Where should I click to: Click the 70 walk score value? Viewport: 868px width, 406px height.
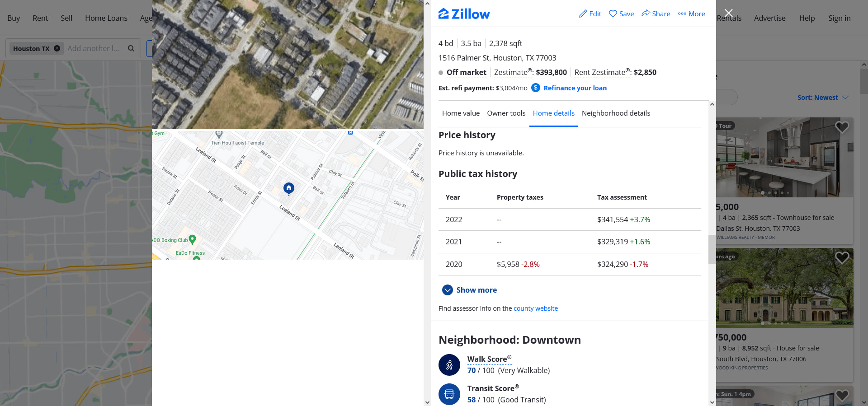point(472,370)
